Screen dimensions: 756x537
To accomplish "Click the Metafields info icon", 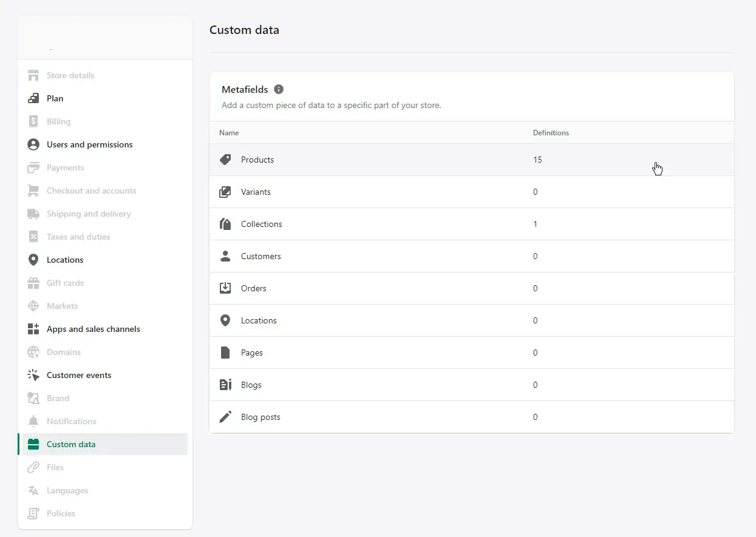I will tap(279, 89).
